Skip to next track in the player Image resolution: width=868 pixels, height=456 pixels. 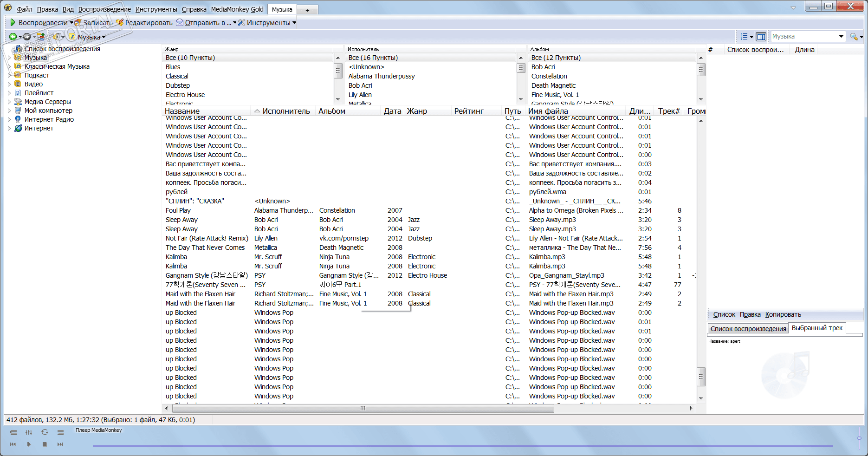(60, 444)
